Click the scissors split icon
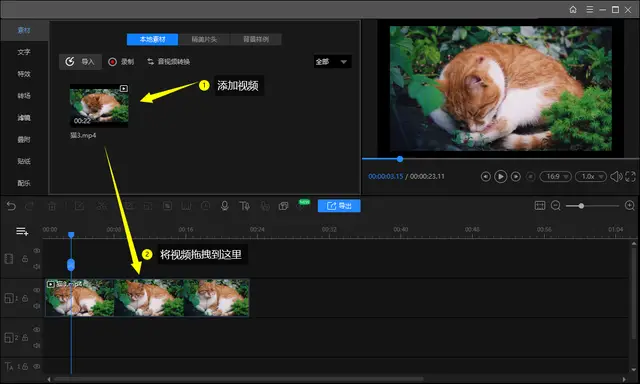 tap(101, 206)
